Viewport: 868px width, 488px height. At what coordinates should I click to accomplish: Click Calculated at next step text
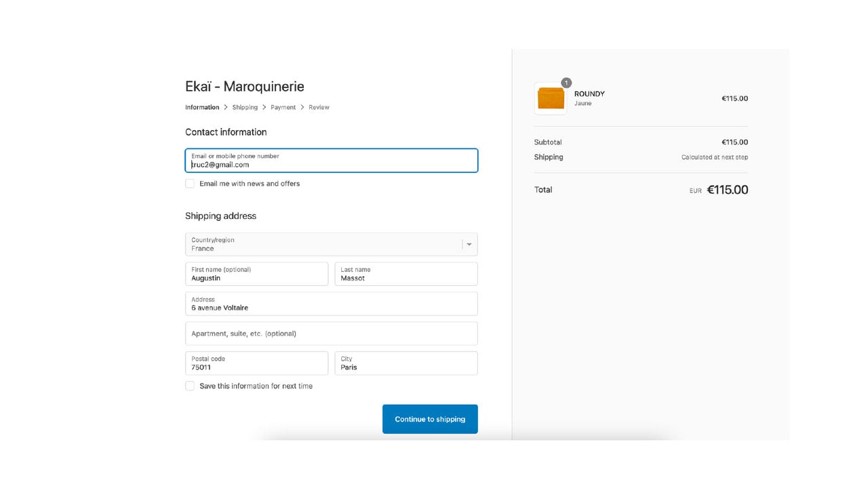715,157
